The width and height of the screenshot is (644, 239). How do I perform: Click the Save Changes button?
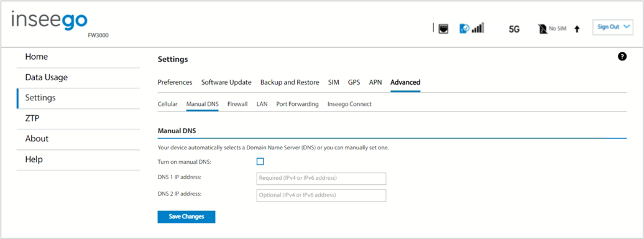[x=186, y=217]
